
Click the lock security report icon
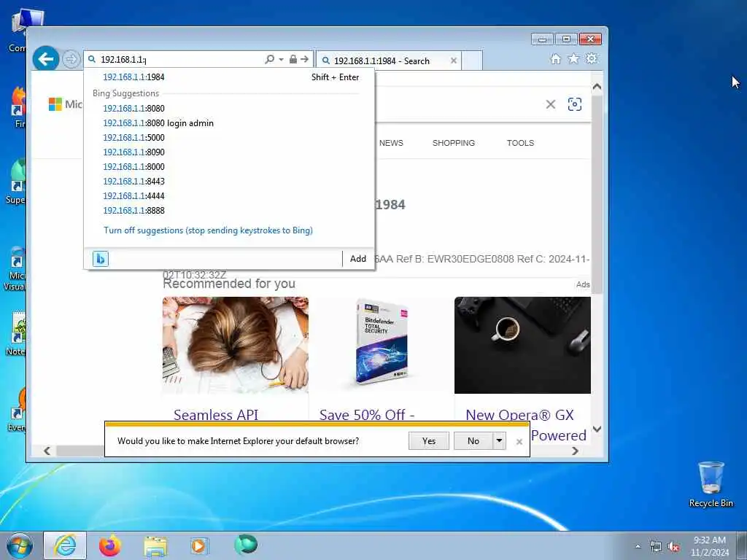(x=293, y=59)
